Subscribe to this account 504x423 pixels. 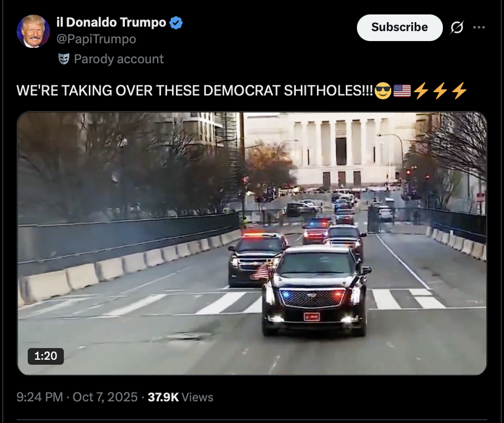[x=400, y=27]
